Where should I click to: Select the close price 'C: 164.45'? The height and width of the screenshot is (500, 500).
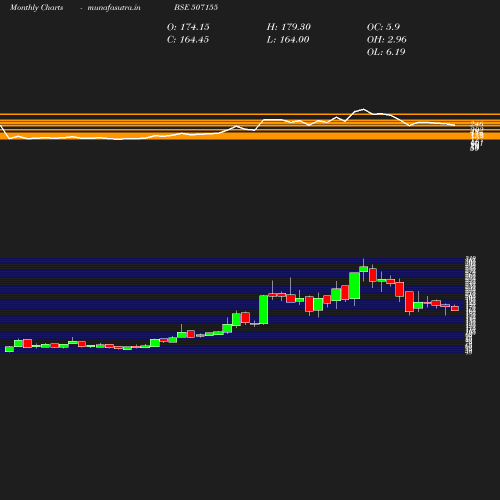pos(188,40)
